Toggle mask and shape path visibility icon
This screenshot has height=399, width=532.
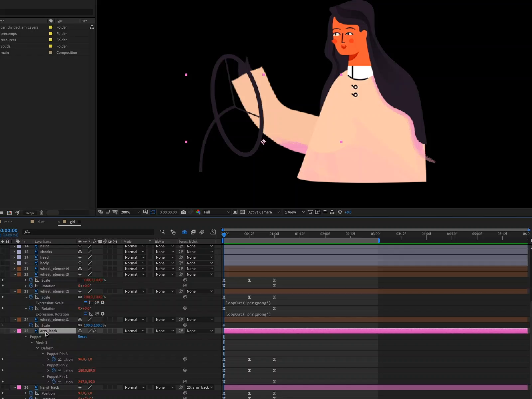[153, 212]
